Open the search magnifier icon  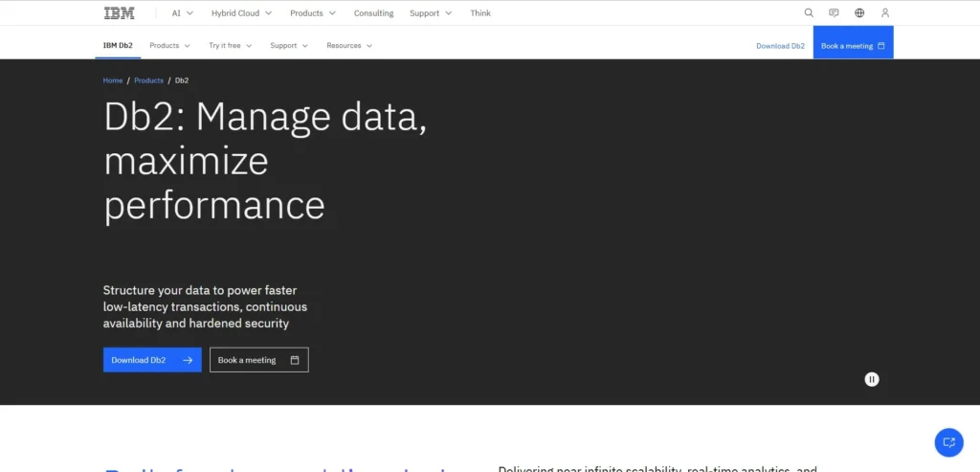click(809, 13)
